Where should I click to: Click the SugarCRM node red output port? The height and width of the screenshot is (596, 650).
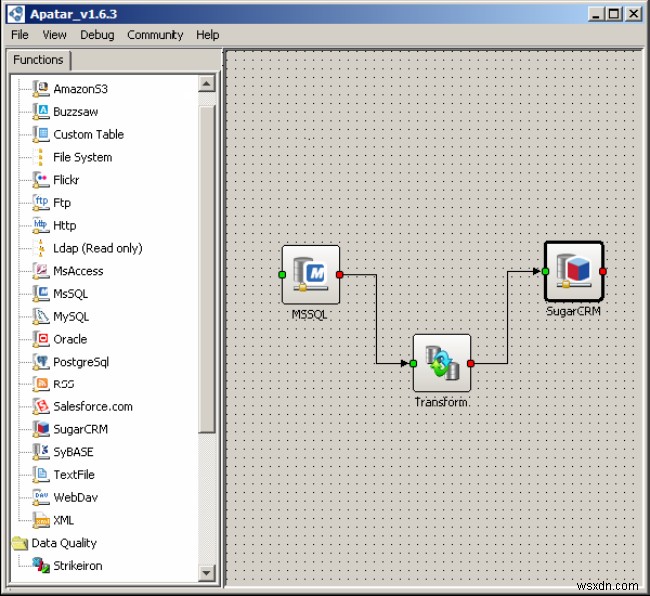(x=603, y=271)
